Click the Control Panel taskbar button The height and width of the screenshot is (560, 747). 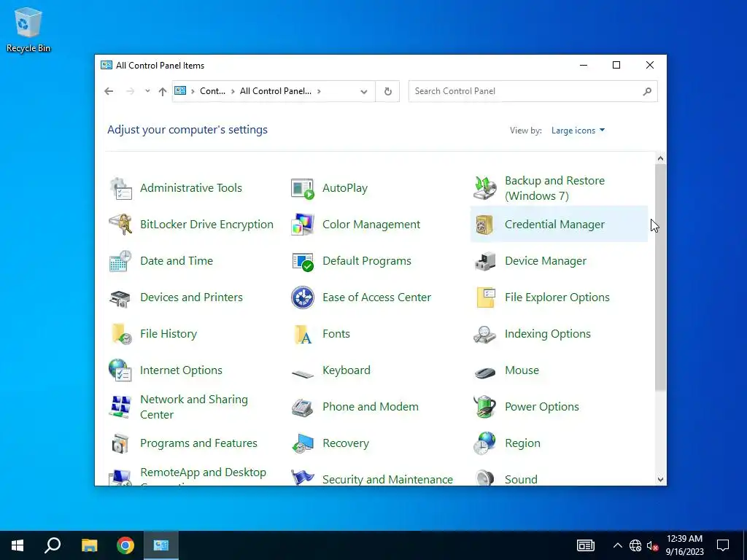pyautogui.click(x=161, y=545)
